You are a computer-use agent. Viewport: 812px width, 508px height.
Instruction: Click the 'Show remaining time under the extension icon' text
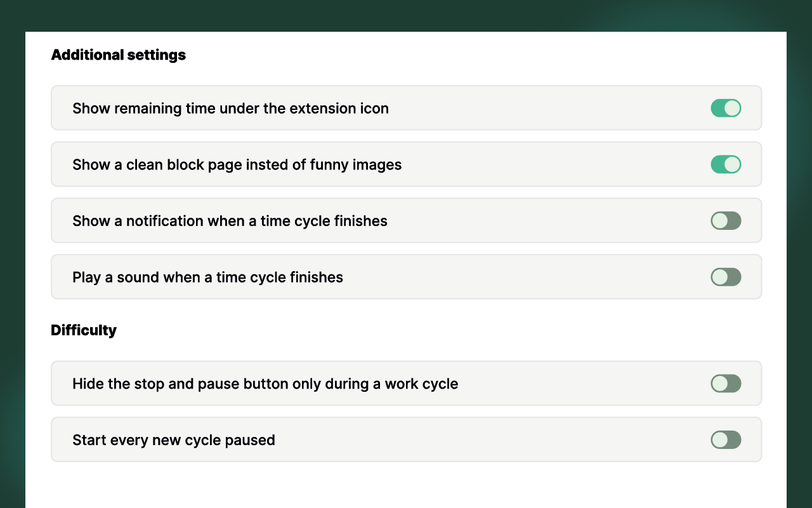[230, 109]
